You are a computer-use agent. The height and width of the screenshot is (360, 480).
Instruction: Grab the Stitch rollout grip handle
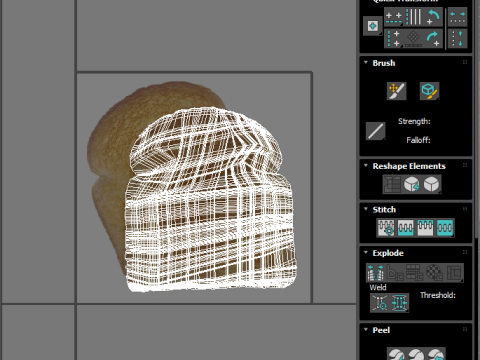click(465, 209)
